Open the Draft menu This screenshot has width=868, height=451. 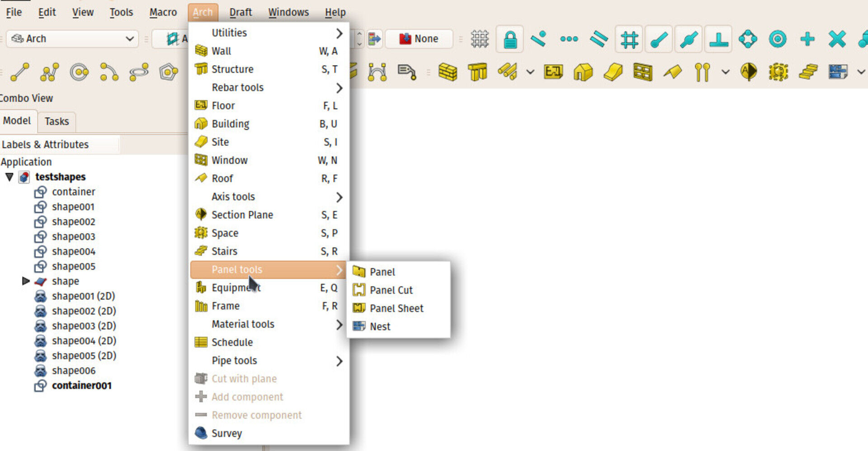click(x=240, y=12)
